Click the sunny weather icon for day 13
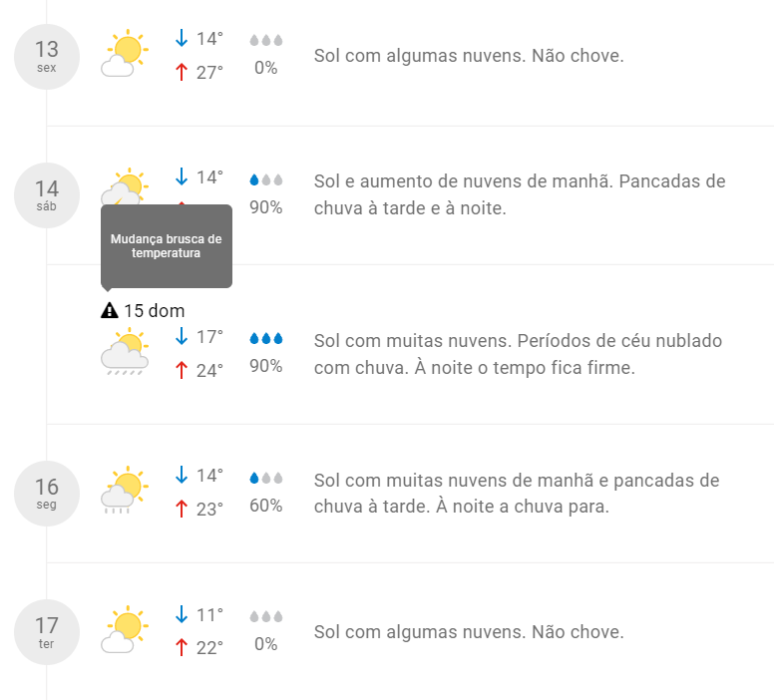The width and height of the screenshot is (774, 700). pyautogui.click(x=125, y=53)
